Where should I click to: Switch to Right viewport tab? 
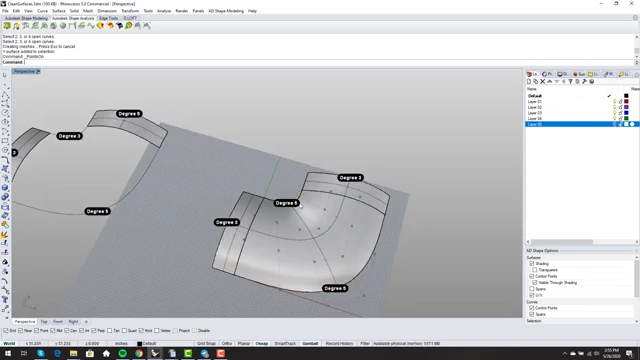[x=73, y=322]
